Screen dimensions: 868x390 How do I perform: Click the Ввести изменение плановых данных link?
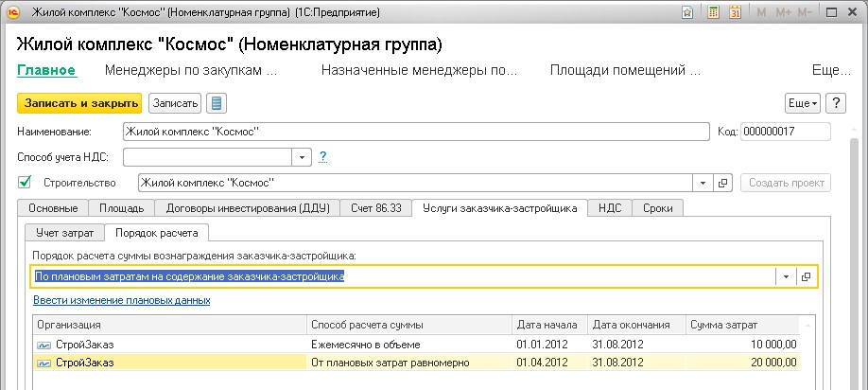121,300
